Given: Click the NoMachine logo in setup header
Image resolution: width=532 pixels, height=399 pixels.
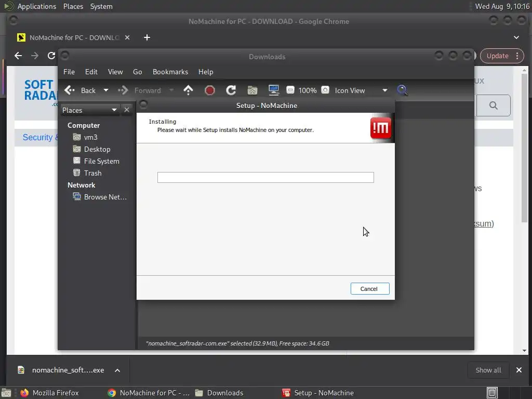Looking at the screenshot, I should [380, 128].
